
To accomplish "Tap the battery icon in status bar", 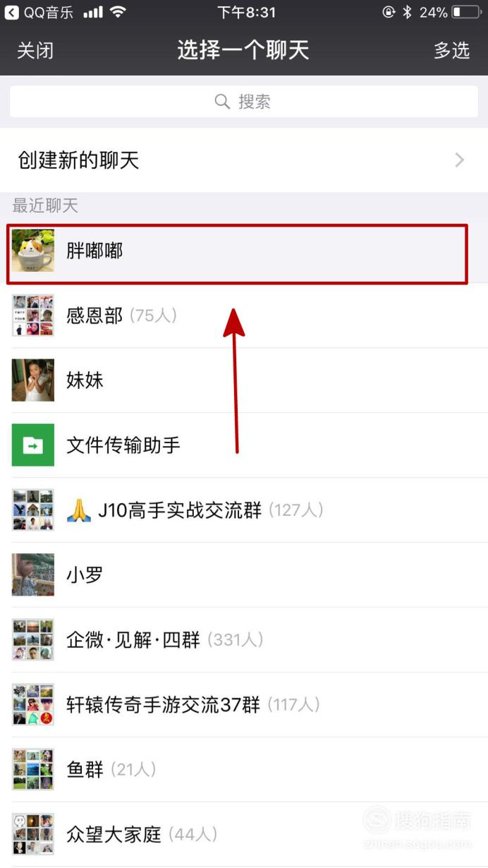I will pos(465,12).
